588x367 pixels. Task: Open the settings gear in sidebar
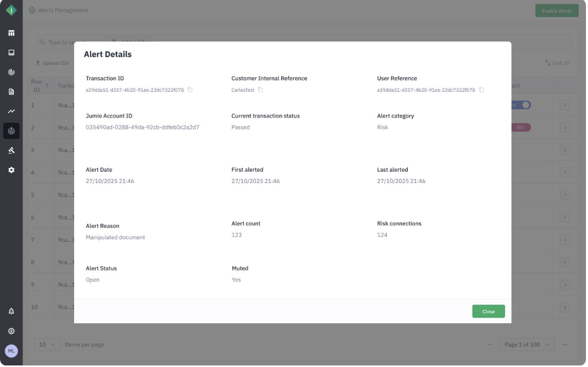[x=11, y=170]
